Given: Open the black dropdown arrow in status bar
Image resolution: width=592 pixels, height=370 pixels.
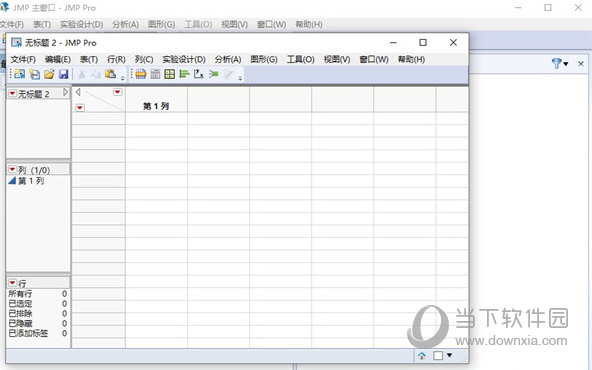Looking at the screenshot, I should pos(449,355).
